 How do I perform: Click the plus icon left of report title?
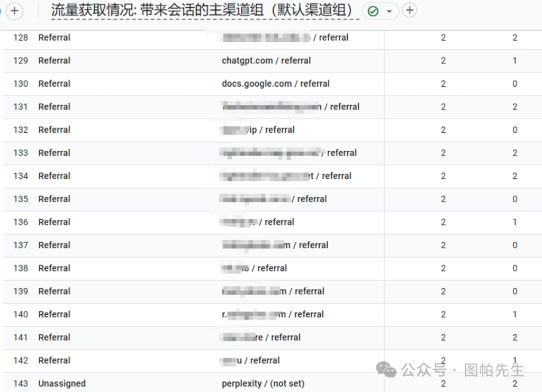click(x=14, y=11)
